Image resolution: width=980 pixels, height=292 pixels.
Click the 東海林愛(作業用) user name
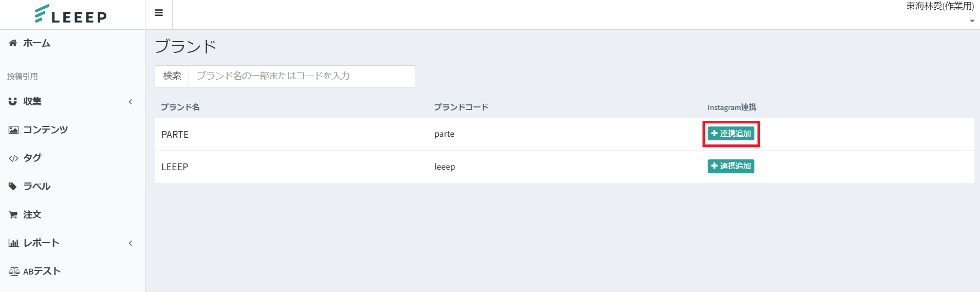940,6
